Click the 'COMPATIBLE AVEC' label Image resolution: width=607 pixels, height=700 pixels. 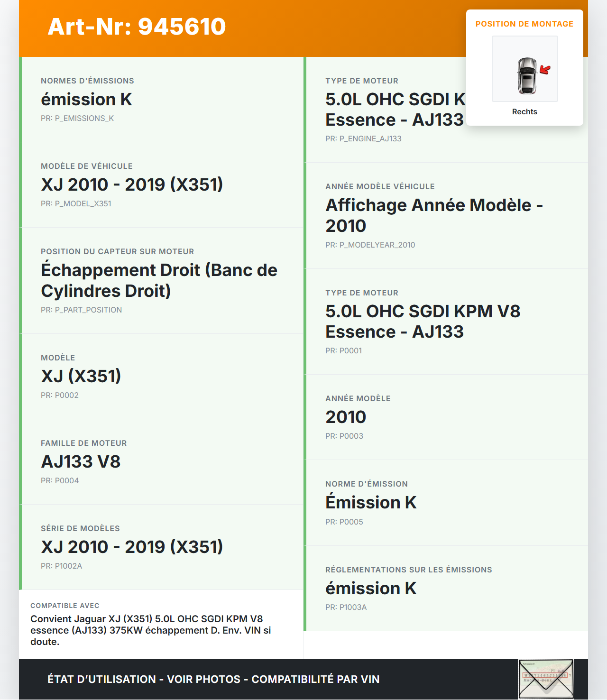click(x=65, y=606)
